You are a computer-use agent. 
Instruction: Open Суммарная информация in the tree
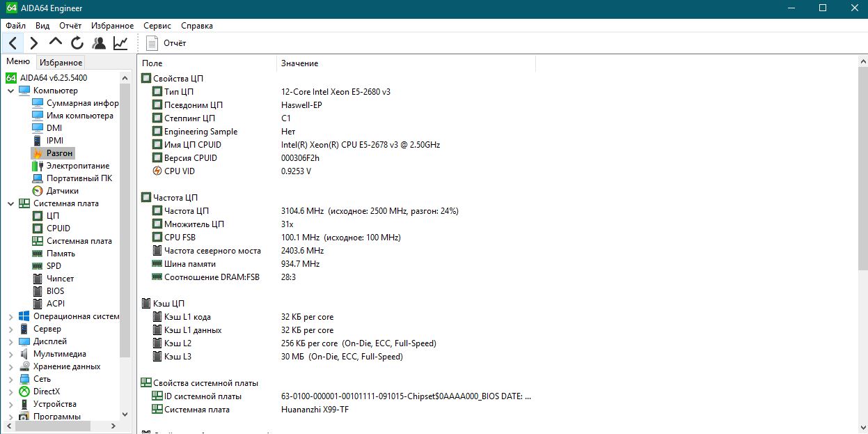(83, 103)
